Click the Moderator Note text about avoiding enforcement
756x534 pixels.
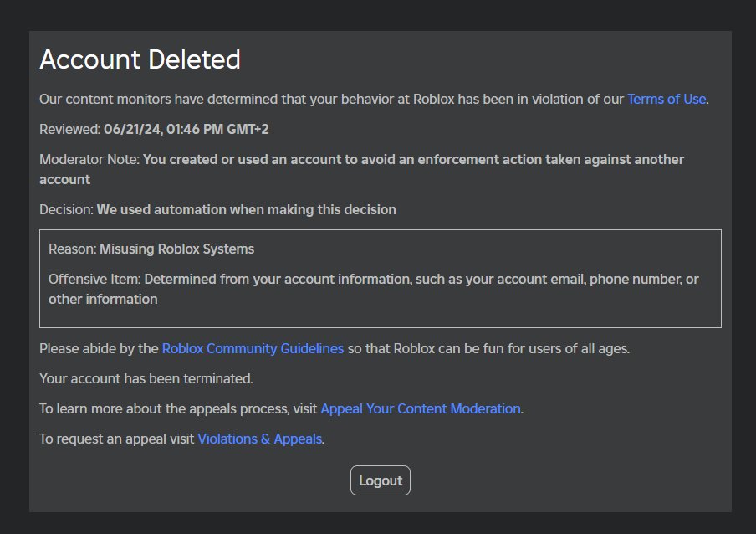(x=361, y=169)
